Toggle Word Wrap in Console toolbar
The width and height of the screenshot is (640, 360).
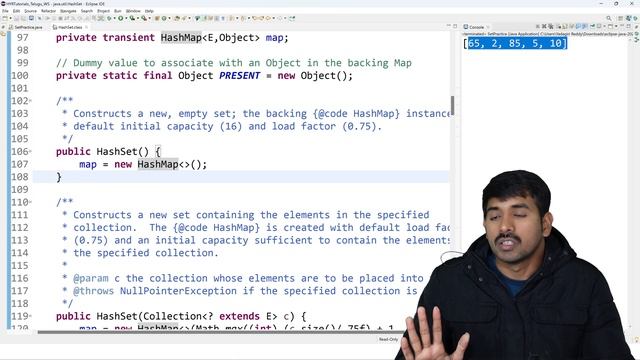coord(571,27)
